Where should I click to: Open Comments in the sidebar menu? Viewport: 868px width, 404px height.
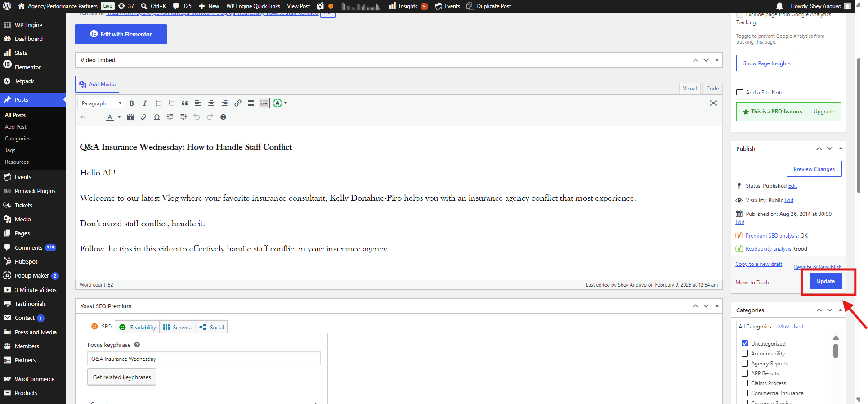28,247
